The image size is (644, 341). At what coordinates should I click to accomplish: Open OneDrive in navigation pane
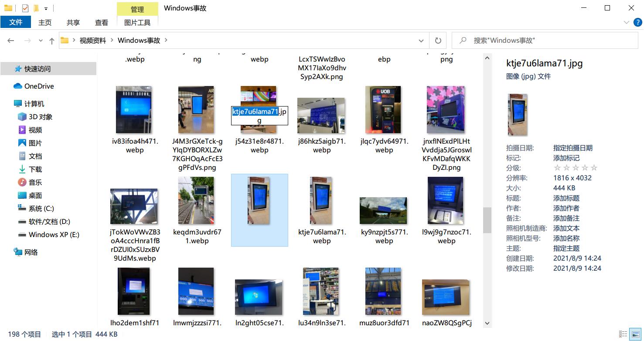(39, 86)
